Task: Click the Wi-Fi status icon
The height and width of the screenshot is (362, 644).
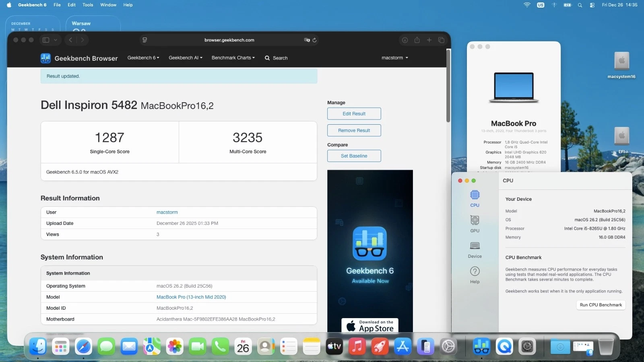Action: pyautogui.click(x=527, y=5)
